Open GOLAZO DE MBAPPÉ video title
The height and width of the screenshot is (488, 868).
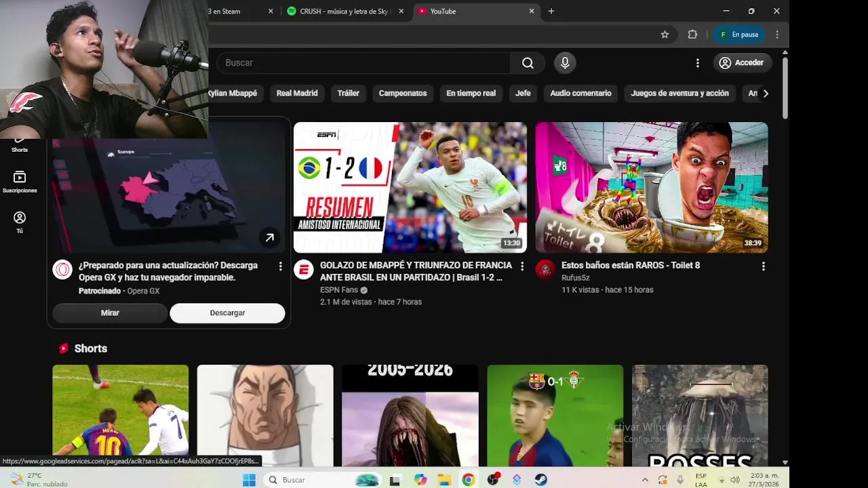[416, 271]
